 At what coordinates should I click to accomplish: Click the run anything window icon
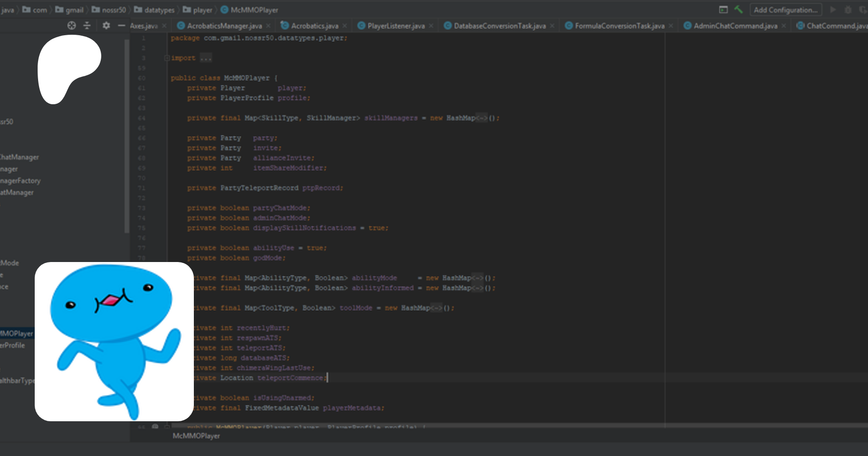(723, 10)
